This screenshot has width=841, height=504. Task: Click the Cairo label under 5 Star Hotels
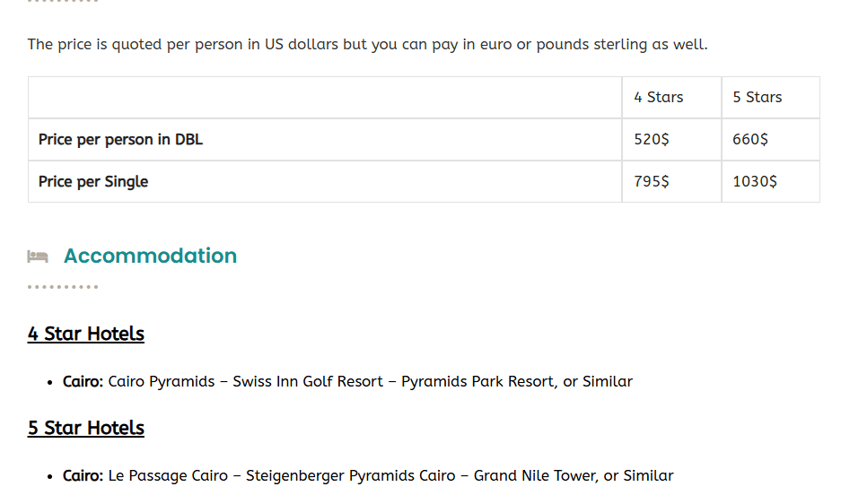click(x=83, y=475)
